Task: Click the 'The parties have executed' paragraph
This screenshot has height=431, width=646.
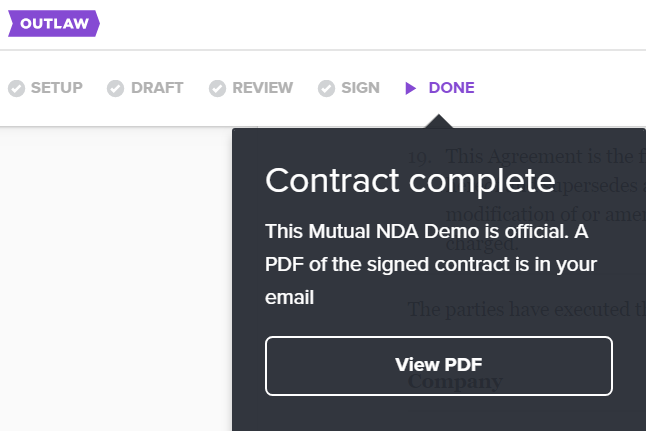Action: [527, 309]
